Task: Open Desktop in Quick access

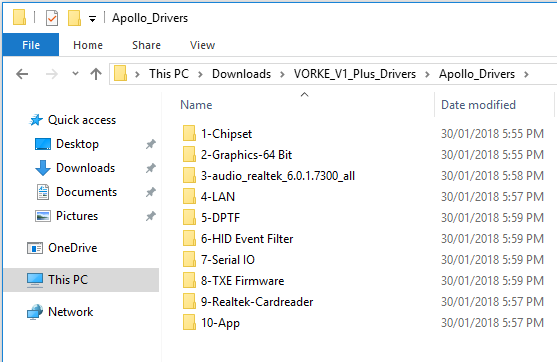Action: click(x=77, y=144)
